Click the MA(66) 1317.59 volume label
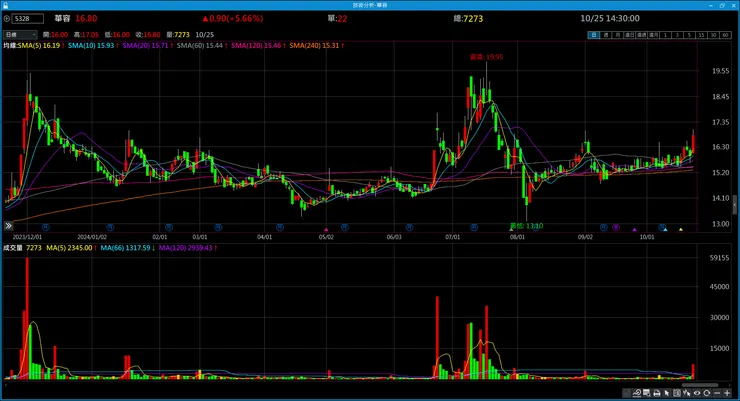740x401 pixels. [x=128, y=248]
